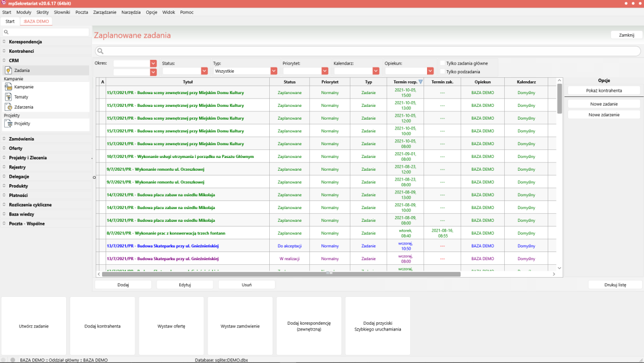The height and width of the screenshot is (363, 644).
Task: Click the Termin rozp. sort filter arrow
Action: click(x=421, y=82)
